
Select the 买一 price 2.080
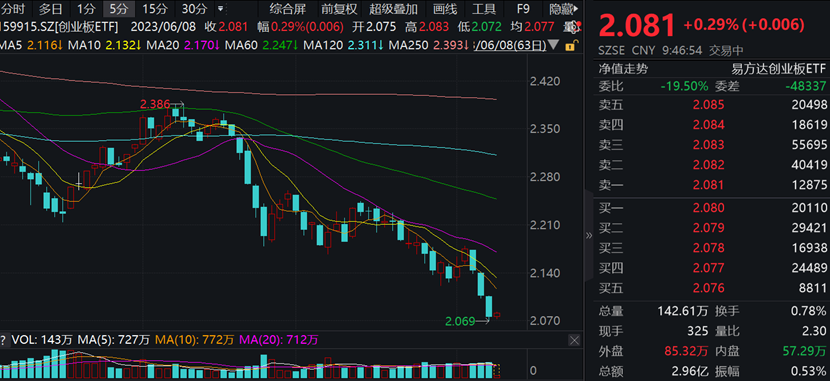click(709, 208)
